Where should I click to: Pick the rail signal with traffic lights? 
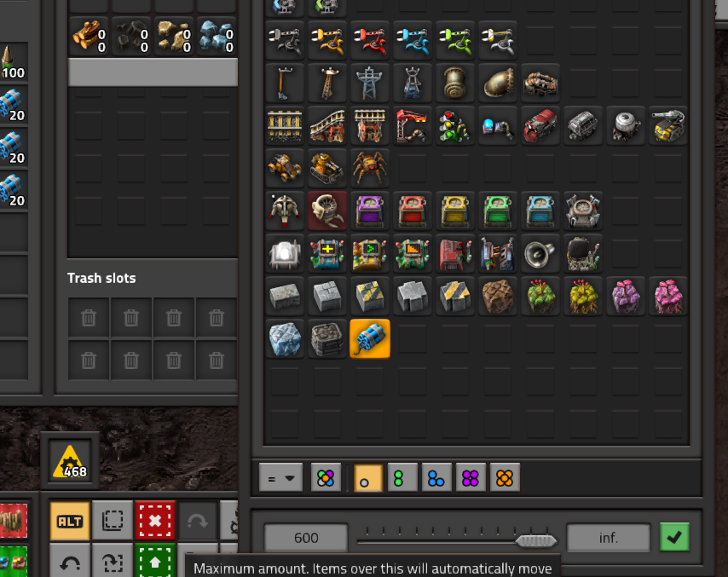(x=455, y=126)
